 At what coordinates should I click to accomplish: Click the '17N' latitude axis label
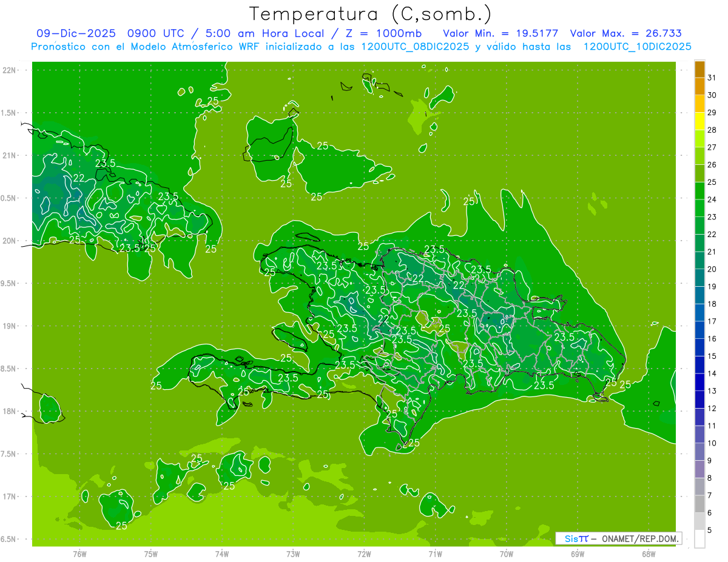[8, 497]
